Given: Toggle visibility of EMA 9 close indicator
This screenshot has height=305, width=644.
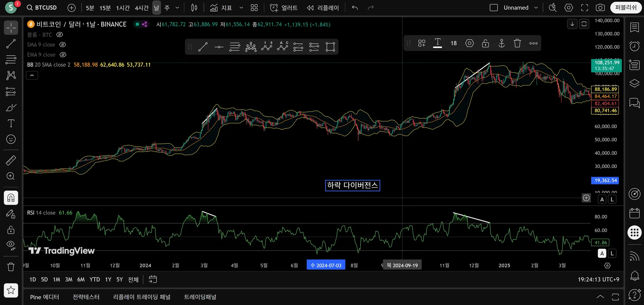Looking at the screenshot, I should coord(63,55).
